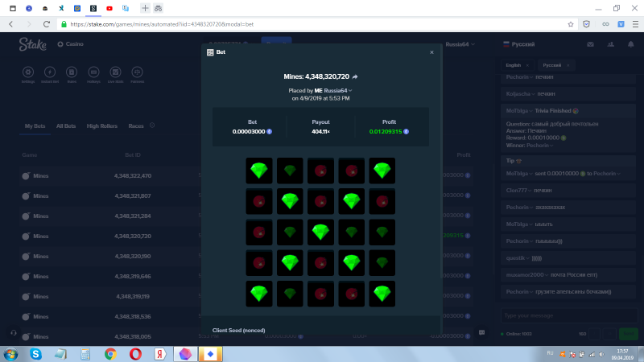Switch to the All Bets tab
The height and width of the screenshot is (362, 644).
tap(66, 126)
